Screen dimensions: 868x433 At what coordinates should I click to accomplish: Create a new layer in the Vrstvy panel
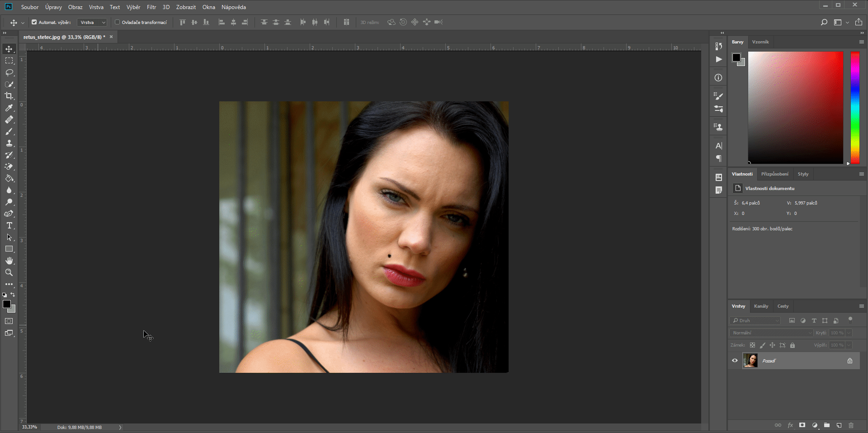point(839,425)
